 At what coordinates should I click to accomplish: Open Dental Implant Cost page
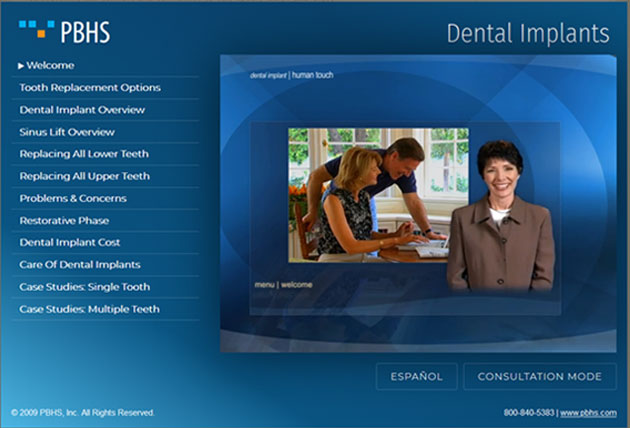(x=70, y=242)
